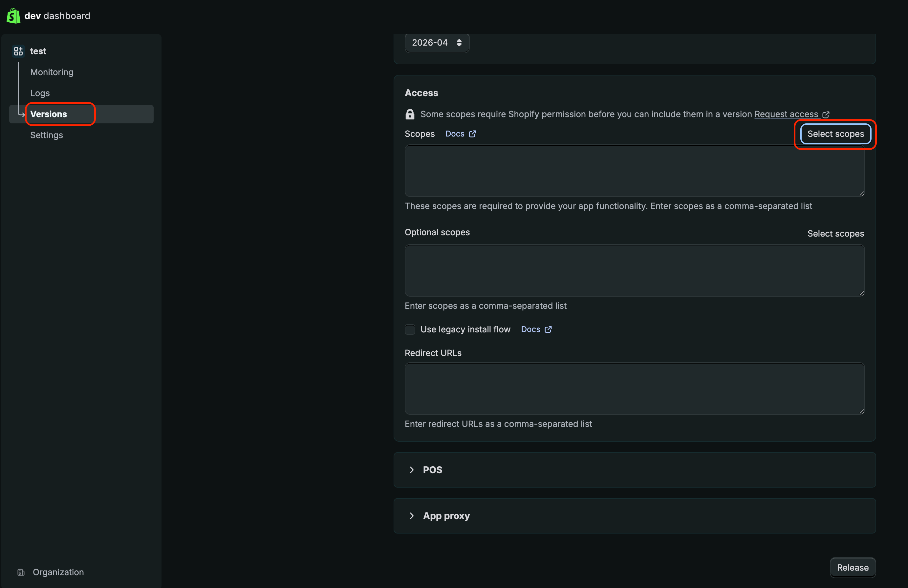Click the Release button
This screenshot has height=588, width=908.
[853, 567]
